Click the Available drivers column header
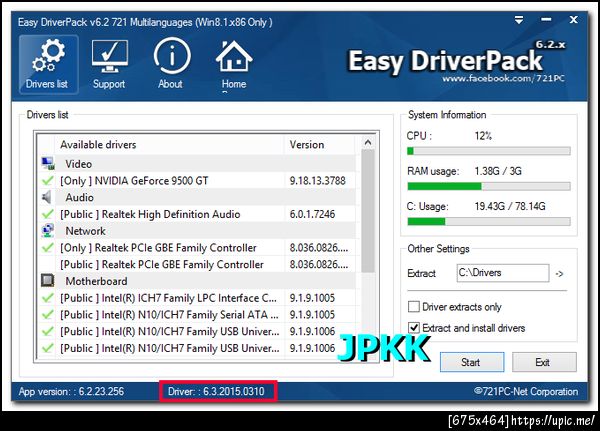The width and height of the screenshot is (600, 431). 170,145
